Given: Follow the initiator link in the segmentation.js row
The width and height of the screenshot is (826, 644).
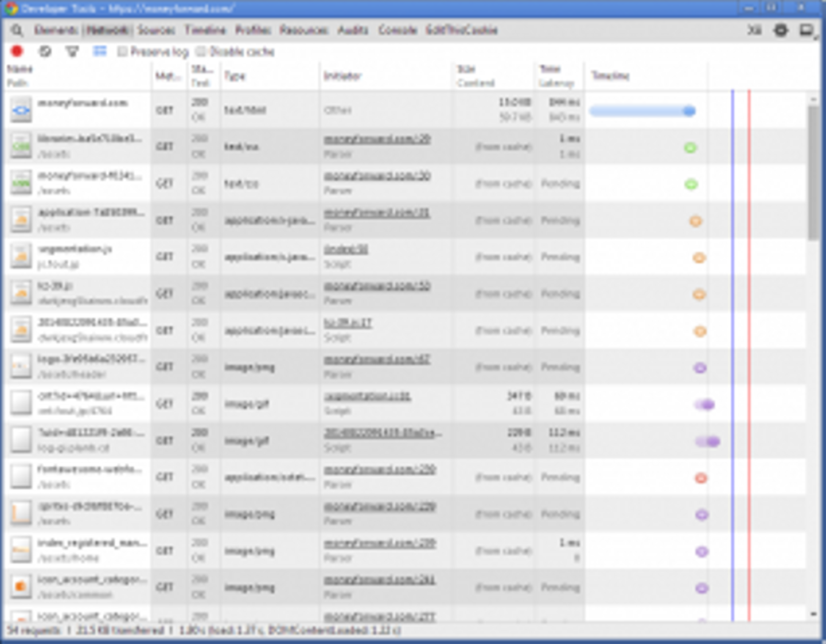Looking at the screenshot, I should (x=346, y=249).
